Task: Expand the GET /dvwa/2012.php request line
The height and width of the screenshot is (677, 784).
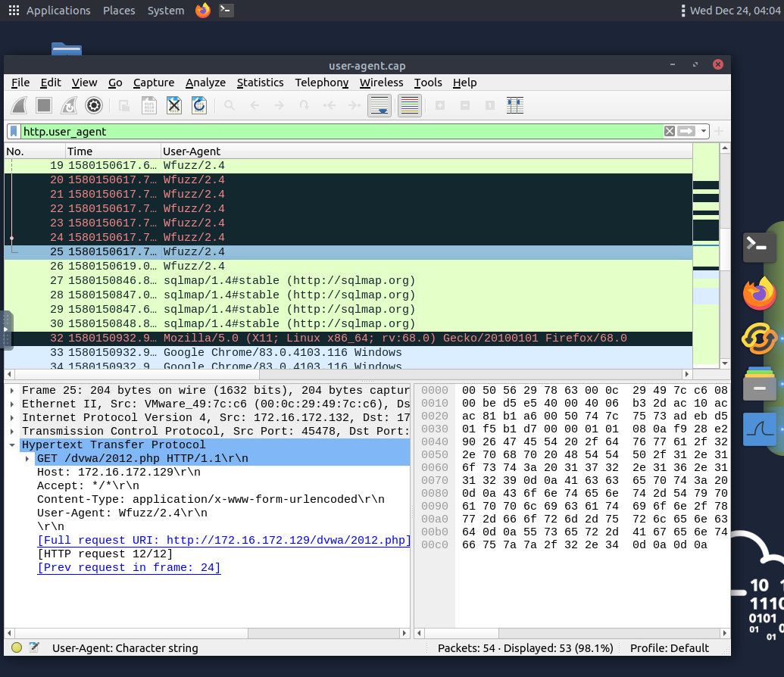Action: (27, 458)
